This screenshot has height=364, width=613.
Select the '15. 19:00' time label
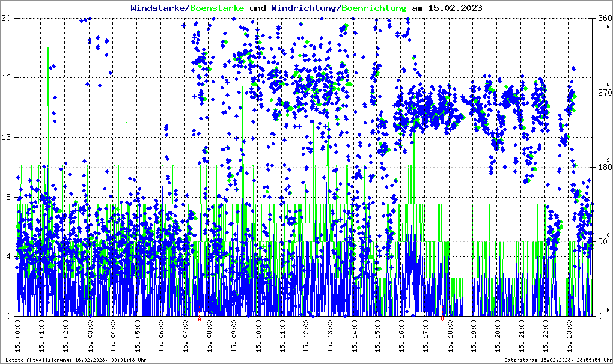(x=474, y=336)
